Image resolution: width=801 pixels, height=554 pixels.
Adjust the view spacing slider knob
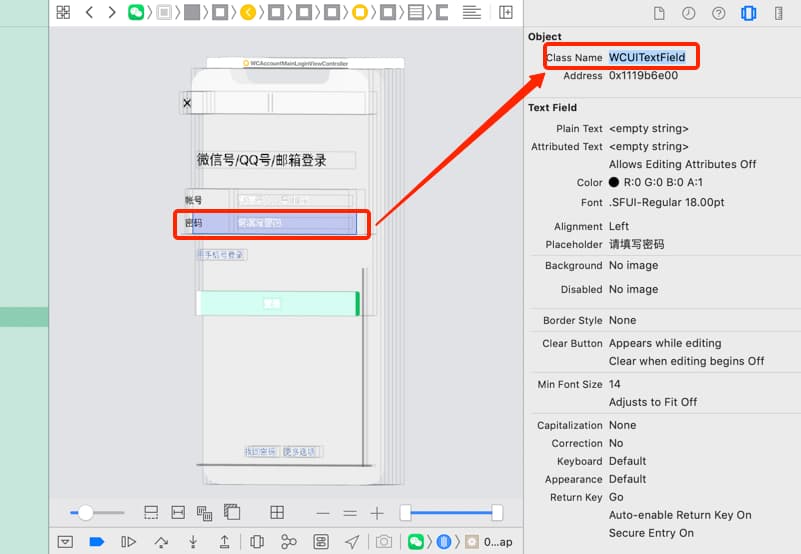[85, 512]
